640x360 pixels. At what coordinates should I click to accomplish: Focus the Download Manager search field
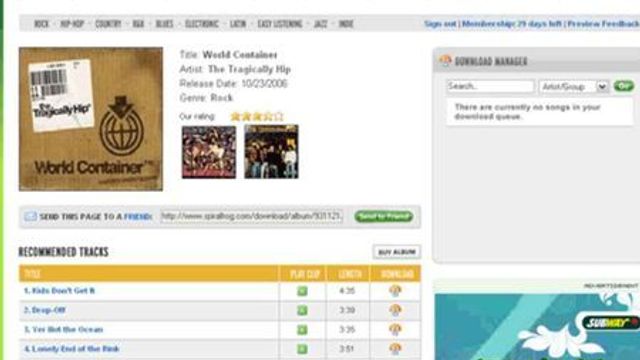coord(490,86)
